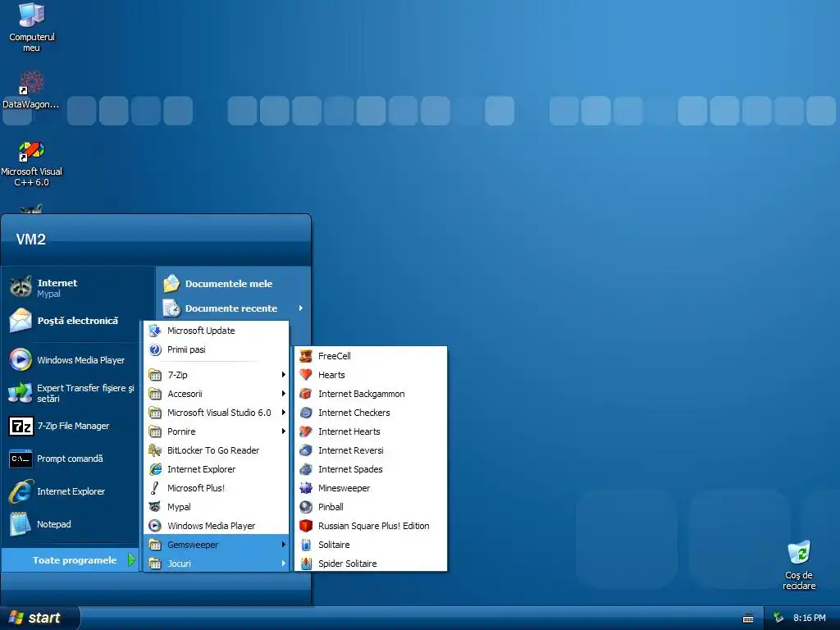The image size is (840, 630).
Task: Click Toate programele label
Action: click(x=75, y=560)
